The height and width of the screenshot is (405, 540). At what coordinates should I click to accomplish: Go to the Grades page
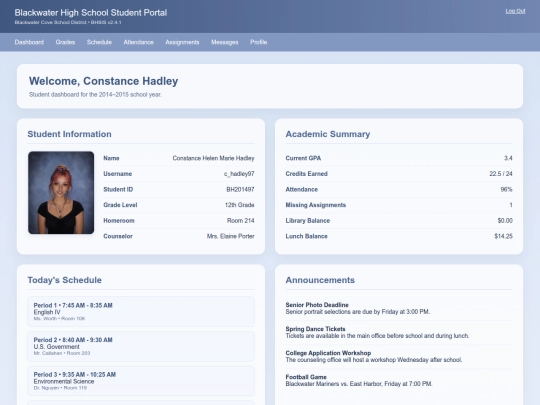click(x=65, y=42)
